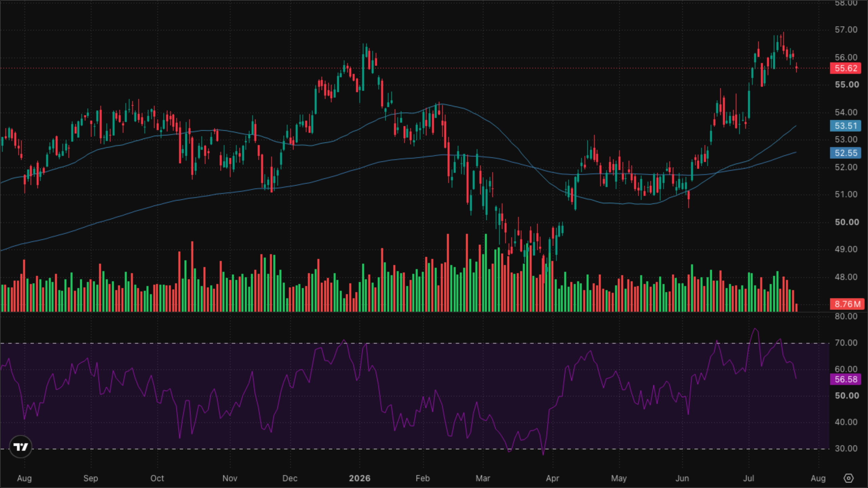Viewport: 868px width, 488px height.
Task: Click the Oct label on the time axis
Action: tap(157, 478)
